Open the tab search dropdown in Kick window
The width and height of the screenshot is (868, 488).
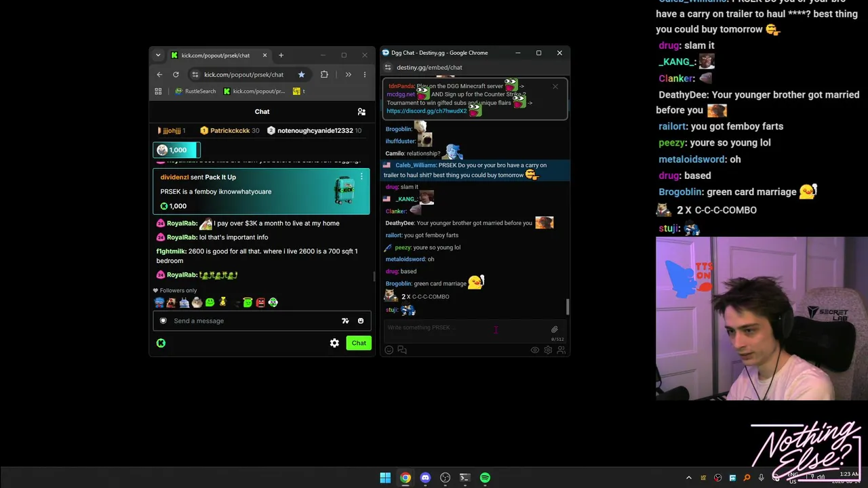pyautogui.click(x=158, y=55)
